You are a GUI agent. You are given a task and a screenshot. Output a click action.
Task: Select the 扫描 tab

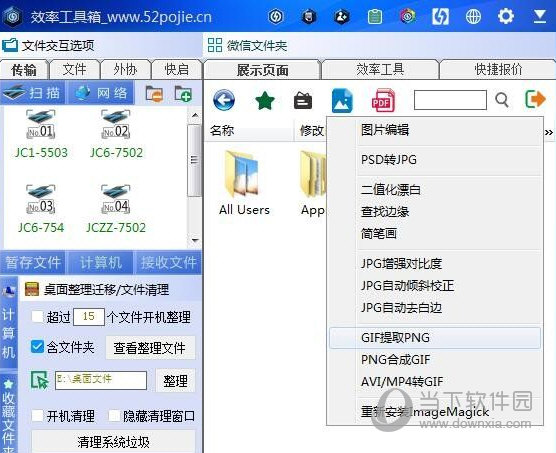click(33, 93)
